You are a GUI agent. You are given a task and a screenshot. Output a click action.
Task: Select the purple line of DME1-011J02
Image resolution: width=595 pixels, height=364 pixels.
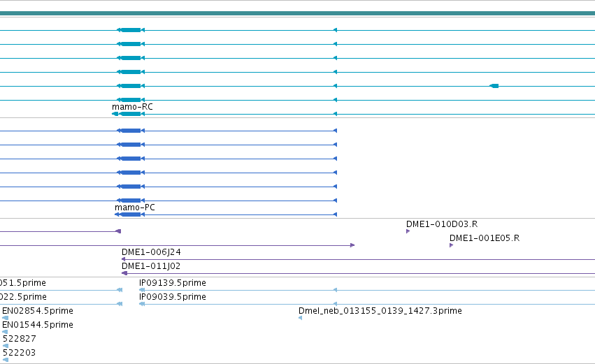[358, 273]
